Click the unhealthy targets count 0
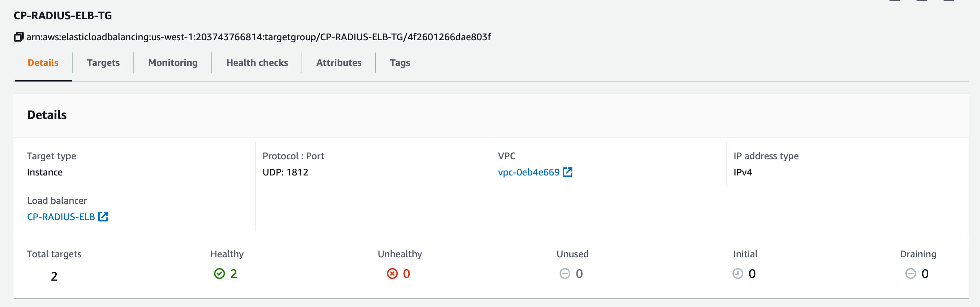The image size is (980, 307). 406,274
